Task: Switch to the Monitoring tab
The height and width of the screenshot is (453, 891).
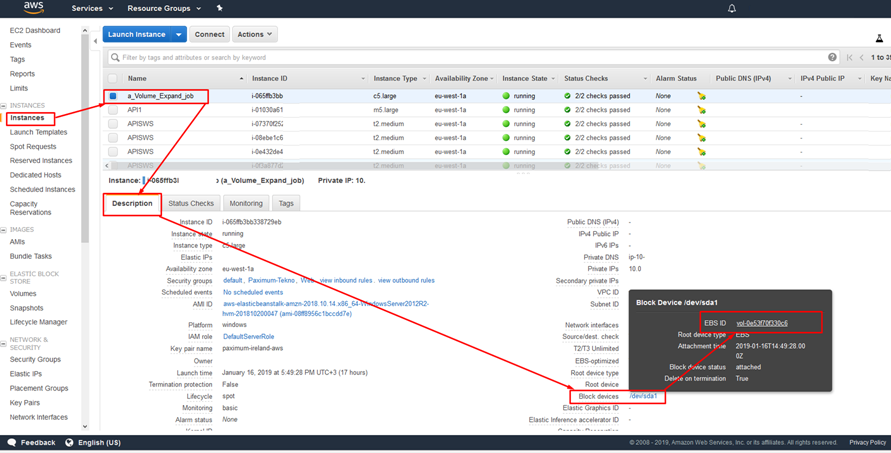Action: (246, 203)
